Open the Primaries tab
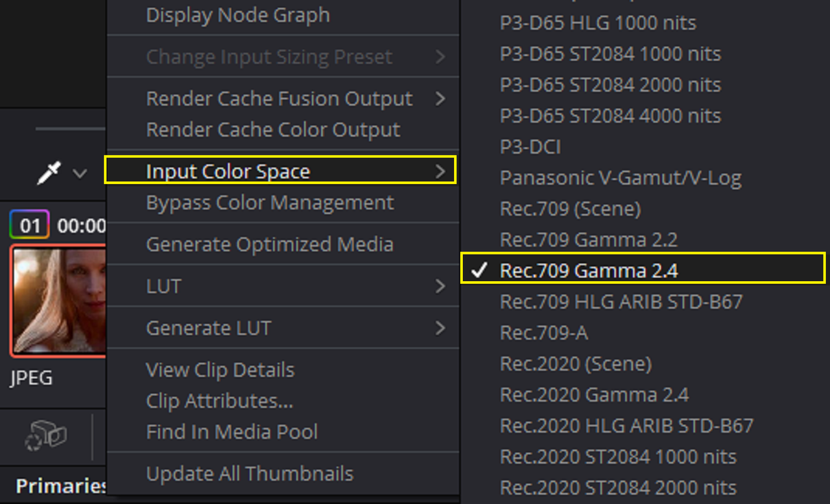This screenshot has height=504, width=830. click(x=61, y=486)
